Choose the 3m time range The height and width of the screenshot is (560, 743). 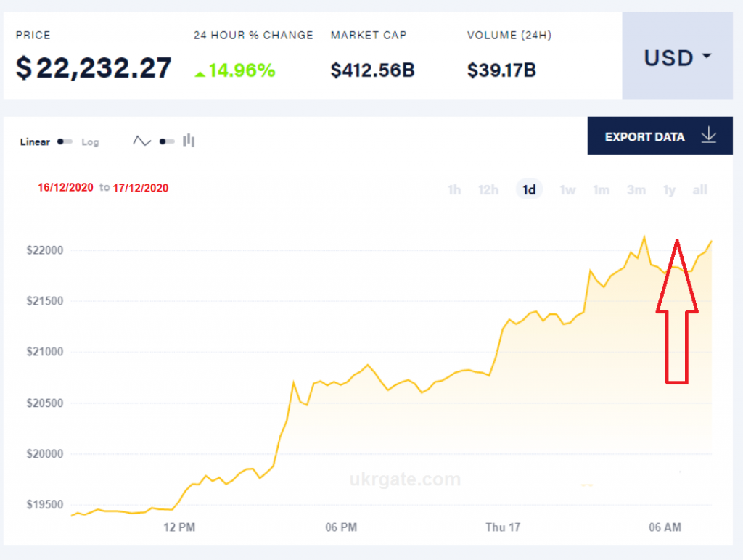pyautogui.click(x=636, y=190)
